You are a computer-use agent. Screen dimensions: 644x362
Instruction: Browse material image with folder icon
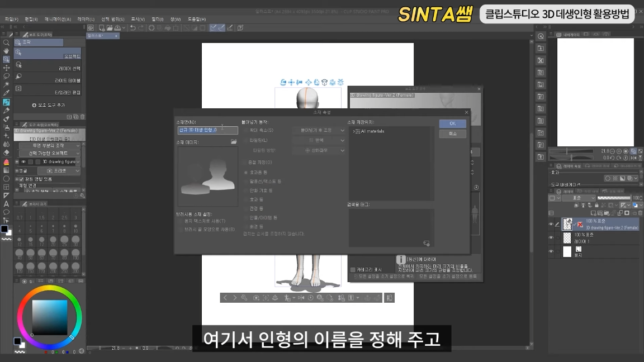[234, 141]
